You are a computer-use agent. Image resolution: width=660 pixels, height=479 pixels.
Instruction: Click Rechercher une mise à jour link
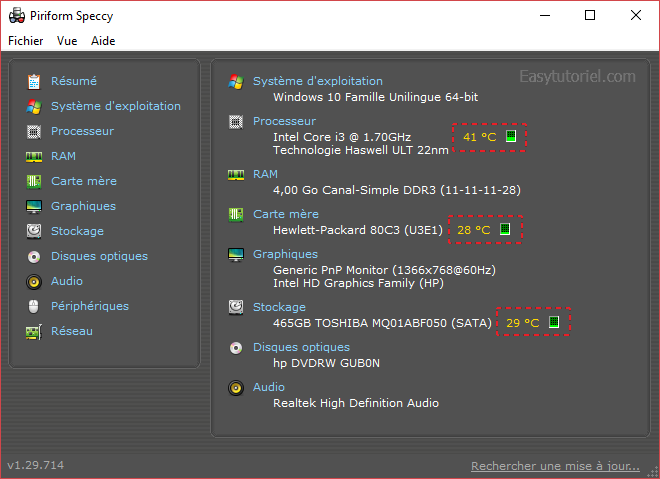pos(555,466)
